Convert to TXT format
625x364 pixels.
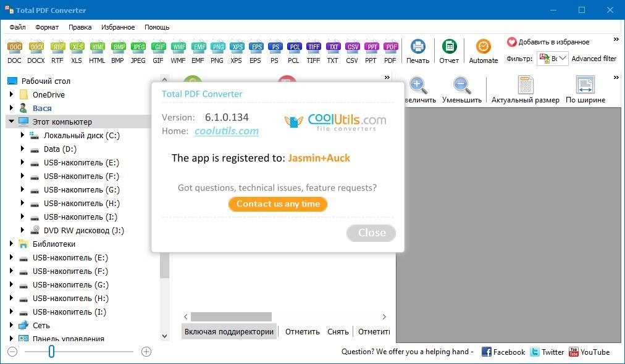[x=333, y=52]
